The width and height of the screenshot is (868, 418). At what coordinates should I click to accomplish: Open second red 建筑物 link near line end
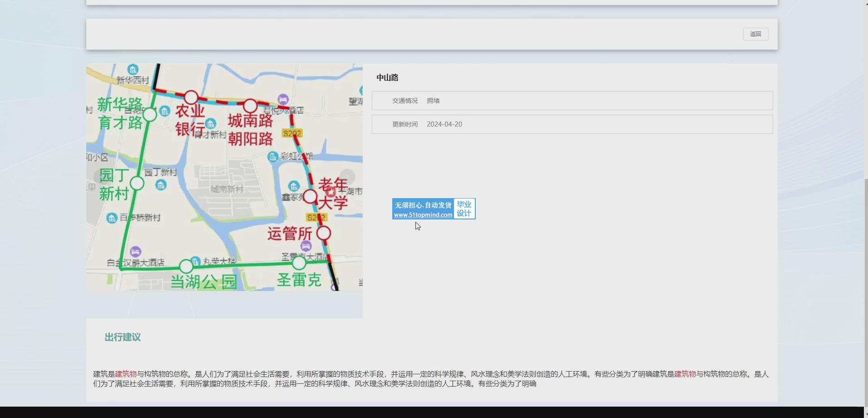(x=685, y=374)
